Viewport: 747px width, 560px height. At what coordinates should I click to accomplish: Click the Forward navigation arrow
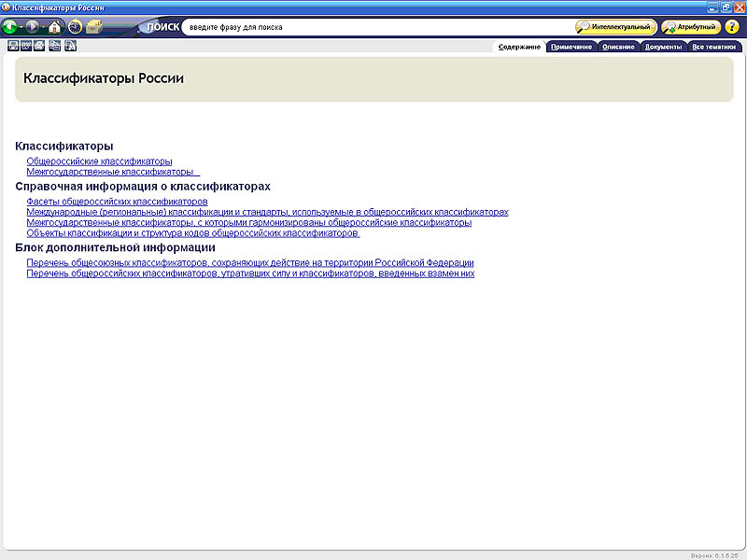click(34, 27)
